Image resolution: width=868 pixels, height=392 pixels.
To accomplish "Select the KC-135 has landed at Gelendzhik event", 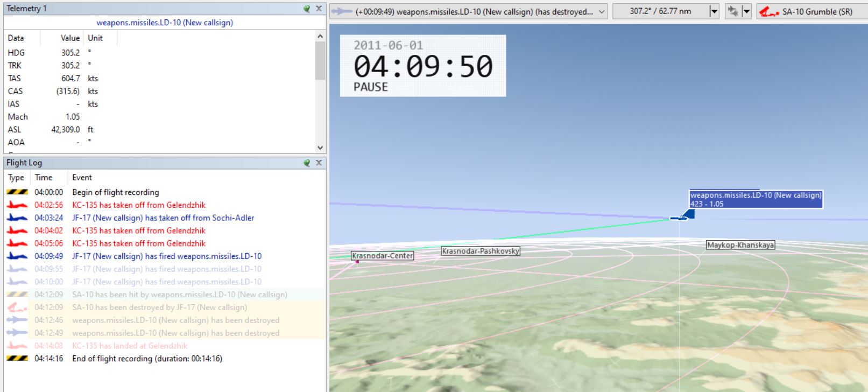I will pyautogui.click(x=165, y=346).
